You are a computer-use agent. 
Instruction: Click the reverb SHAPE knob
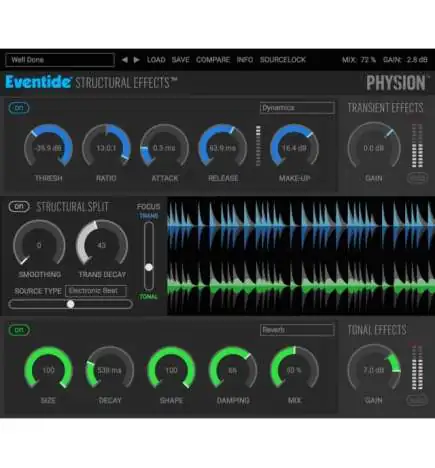pos(171,368)
